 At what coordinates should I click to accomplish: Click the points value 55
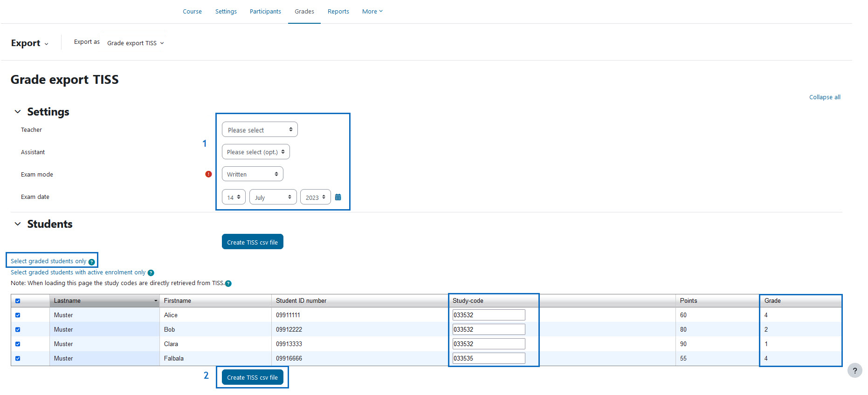[683, 359]
